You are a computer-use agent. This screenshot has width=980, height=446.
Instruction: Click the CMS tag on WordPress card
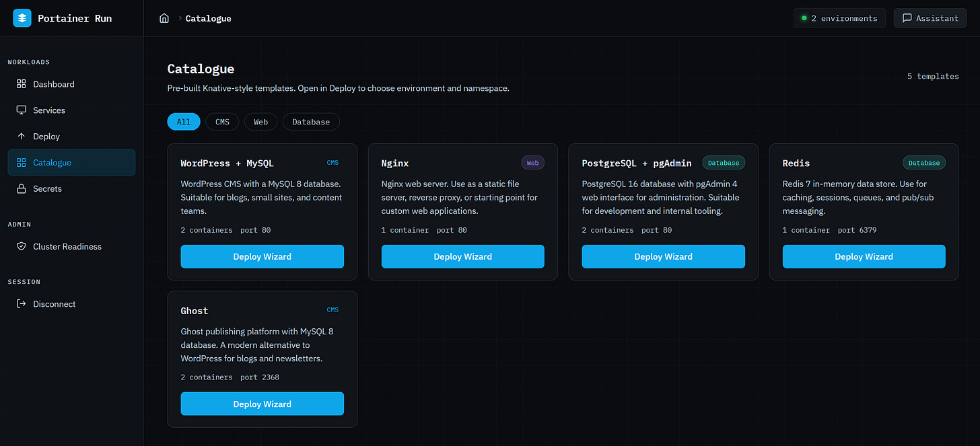332,163
